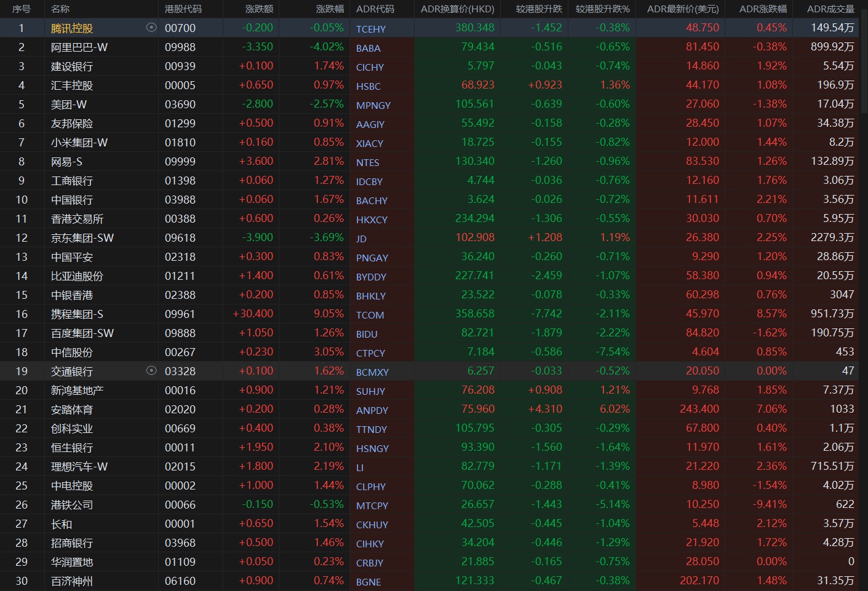Sort by the ADR成交量 column header
This screenshot has width=868, height=591.
[830, 9]
